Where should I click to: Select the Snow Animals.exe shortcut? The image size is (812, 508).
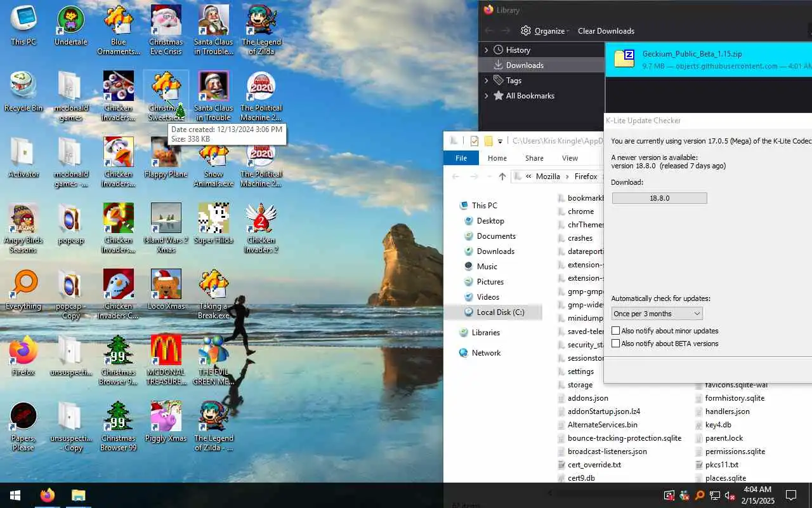(214, 163)
